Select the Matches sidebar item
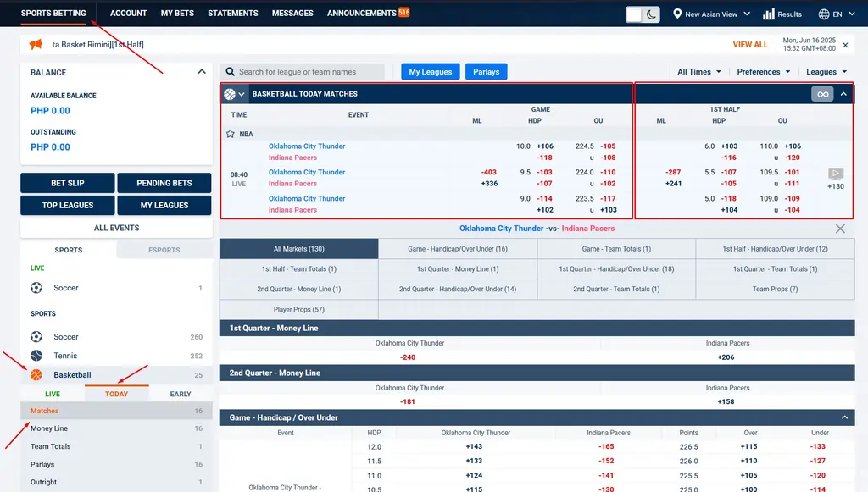Image resolution: width=868 pixels, height=492 pixels. click(x=116, y=411)
